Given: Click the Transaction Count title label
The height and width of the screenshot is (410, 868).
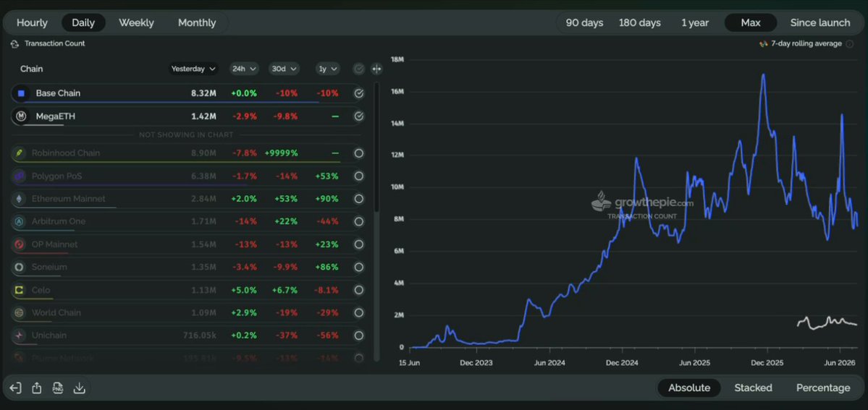Looking at the screenshot, I should [x=55, y=43].
